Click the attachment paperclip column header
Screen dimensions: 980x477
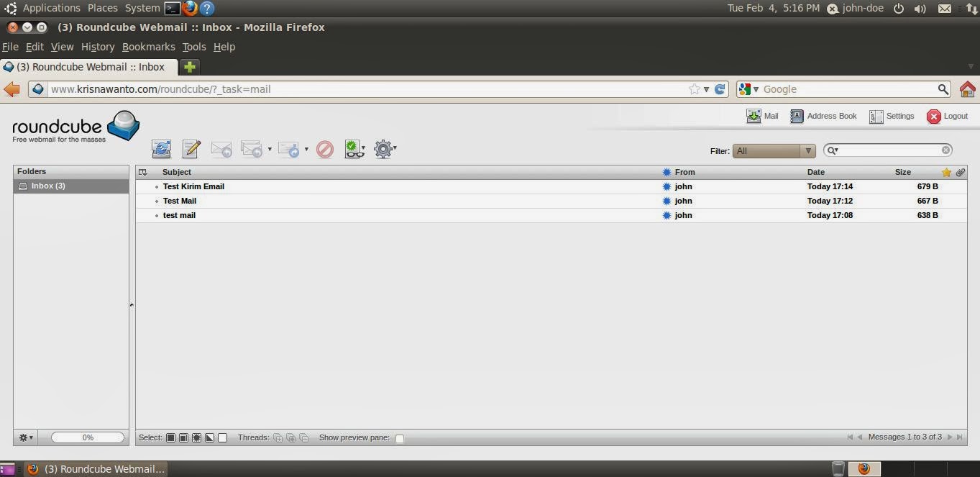[961, 172]
